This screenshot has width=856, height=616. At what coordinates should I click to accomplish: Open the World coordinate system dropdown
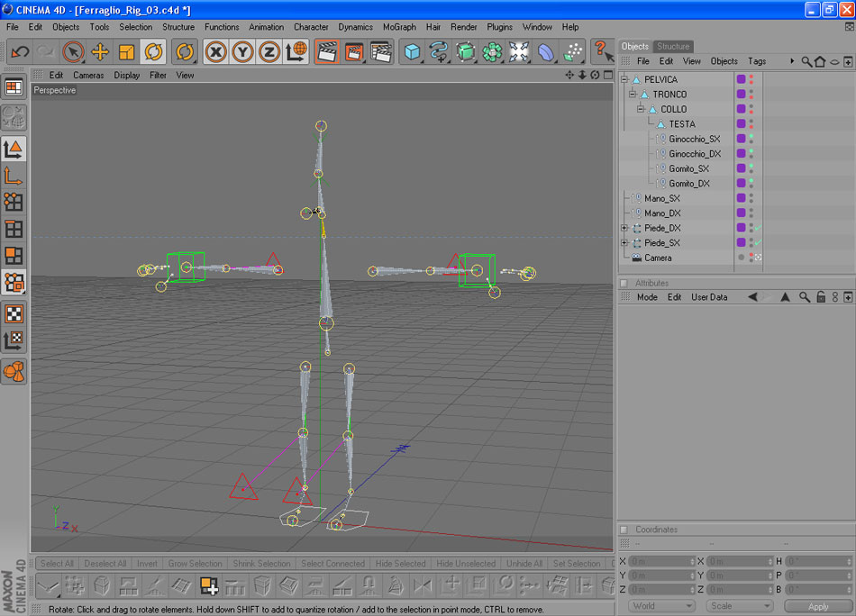[x=662, y=606]
